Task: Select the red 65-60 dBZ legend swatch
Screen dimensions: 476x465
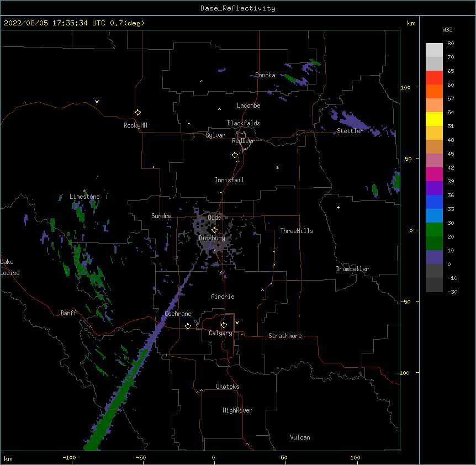Action: [434, 77]
